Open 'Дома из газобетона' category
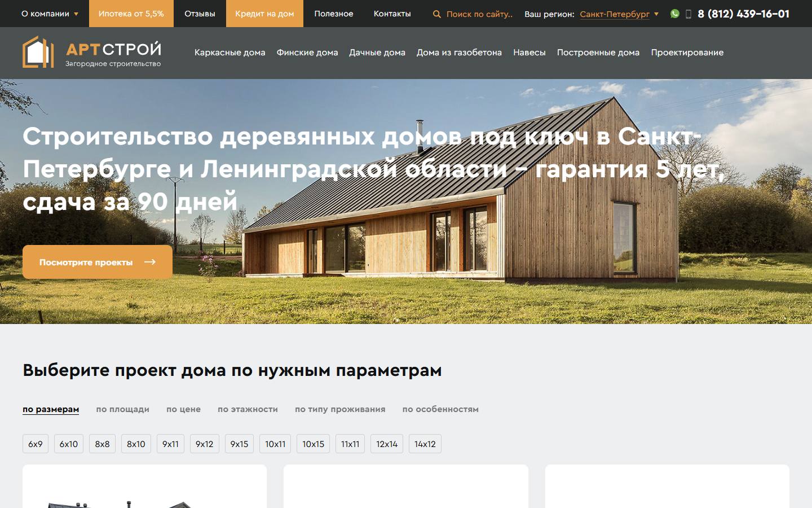The image size is (812, 508). pos(459,52)
